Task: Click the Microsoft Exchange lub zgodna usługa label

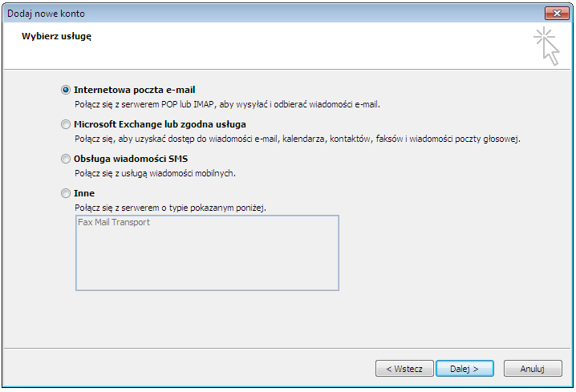Action: (160, 124)
